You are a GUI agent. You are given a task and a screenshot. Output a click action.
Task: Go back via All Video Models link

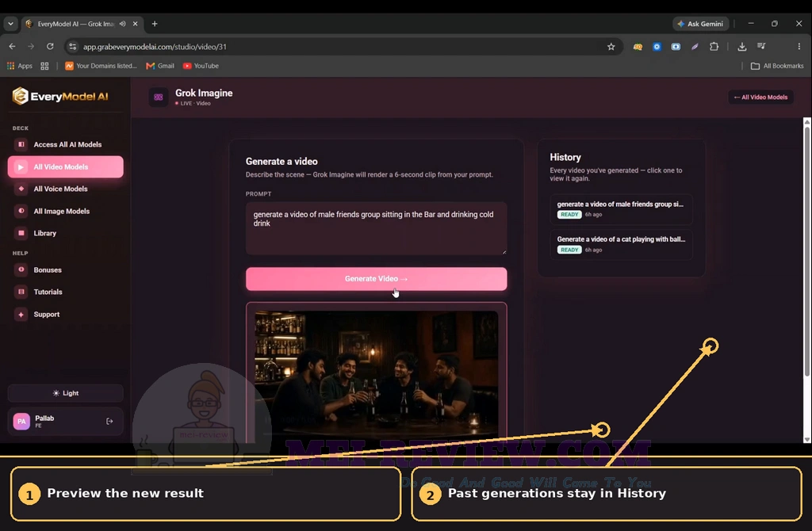point(760,97)
